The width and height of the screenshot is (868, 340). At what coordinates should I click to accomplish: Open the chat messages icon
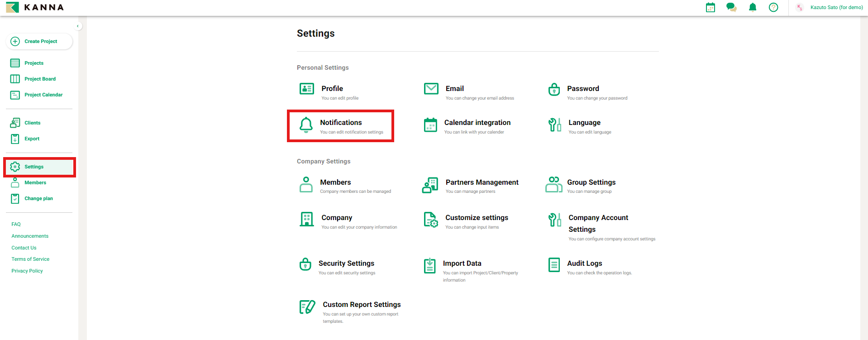731,7
